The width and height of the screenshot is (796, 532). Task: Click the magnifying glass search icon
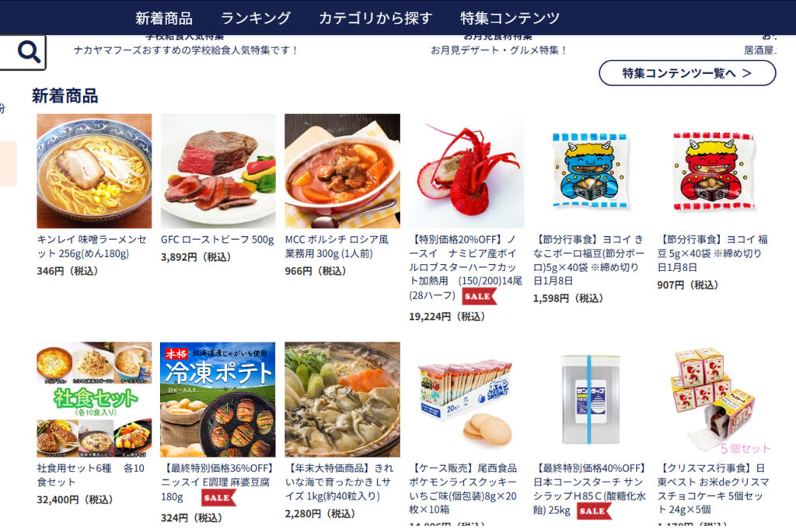(x=29, y=52)
